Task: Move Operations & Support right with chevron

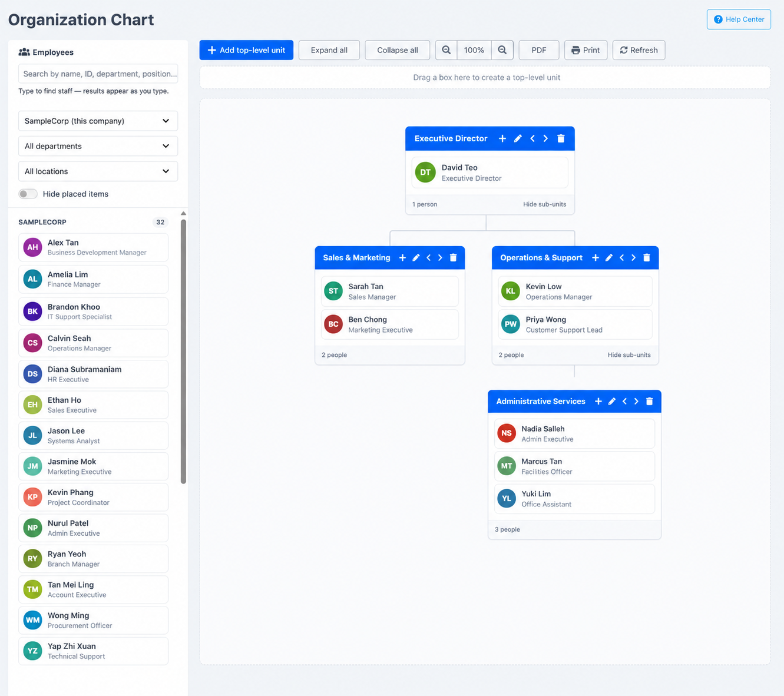Action: pyautogui.click(x=634, y=258)
